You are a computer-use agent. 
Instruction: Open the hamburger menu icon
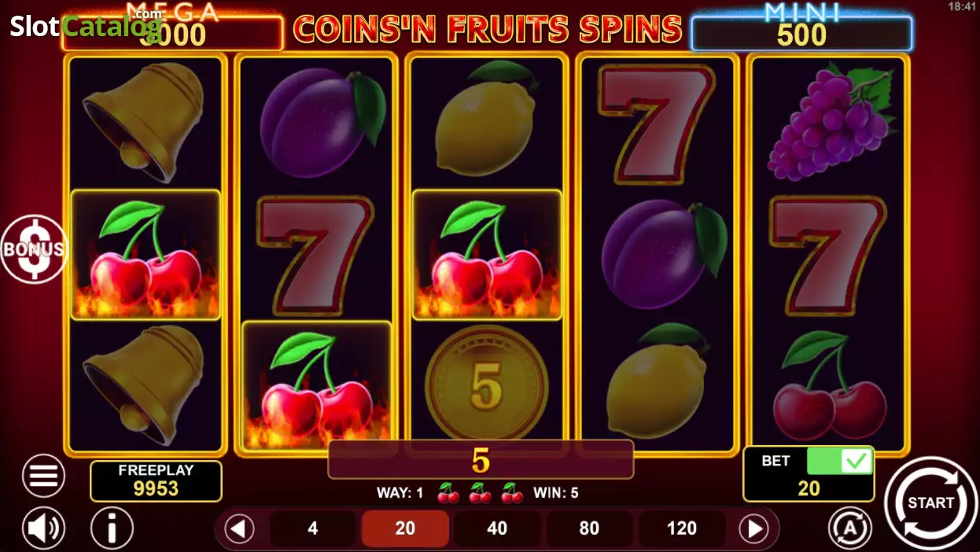coord(44,476)
